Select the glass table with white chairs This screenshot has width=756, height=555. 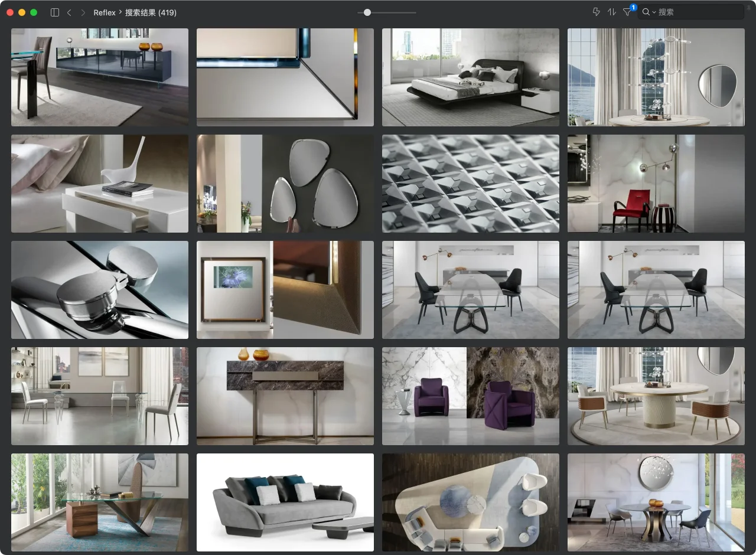(x=100, y=396)
